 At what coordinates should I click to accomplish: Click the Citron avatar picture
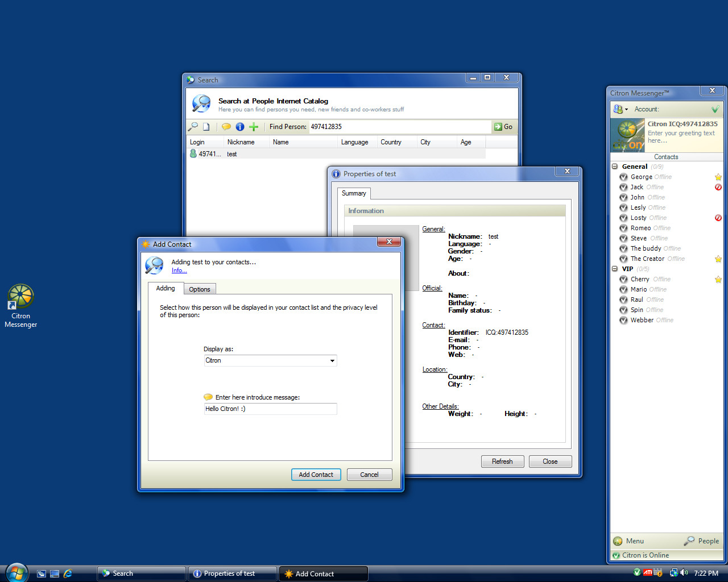click(x=628, y=135)
